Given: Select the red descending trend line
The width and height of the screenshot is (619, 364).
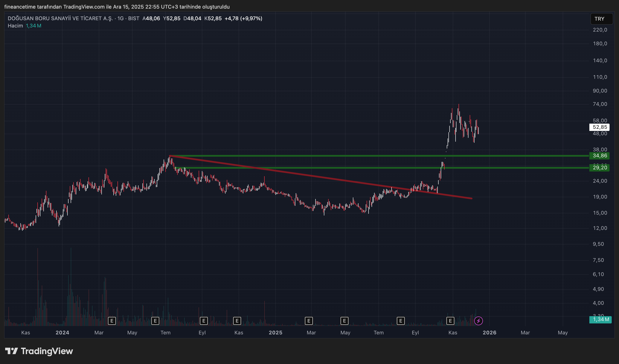Looking at the screenshot, I should [319, 177].
